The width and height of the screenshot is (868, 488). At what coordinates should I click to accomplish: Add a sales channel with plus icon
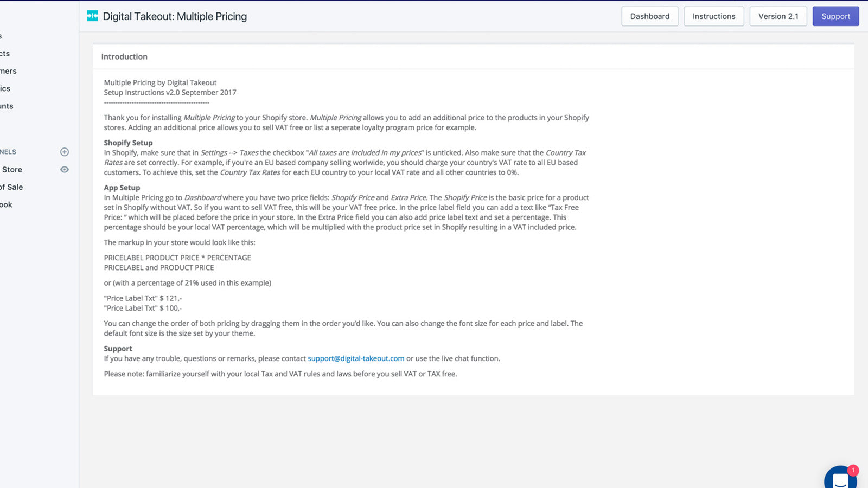(x=65, y=152)
